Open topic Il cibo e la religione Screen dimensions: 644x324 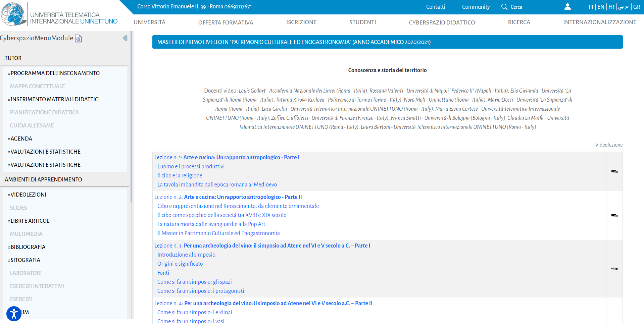[180, 175]
